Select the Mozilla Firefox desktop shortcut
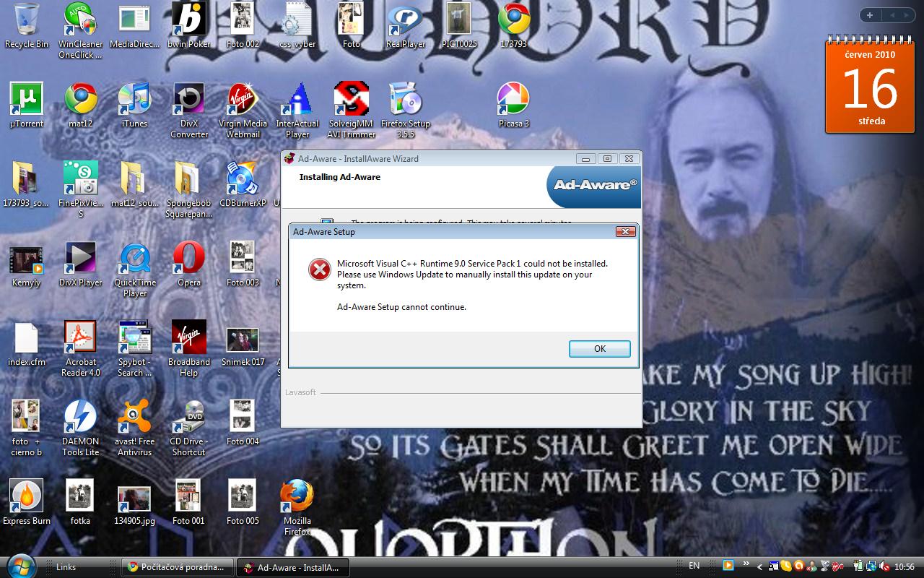Screen dimensions: 924x578 pos(297,508)
